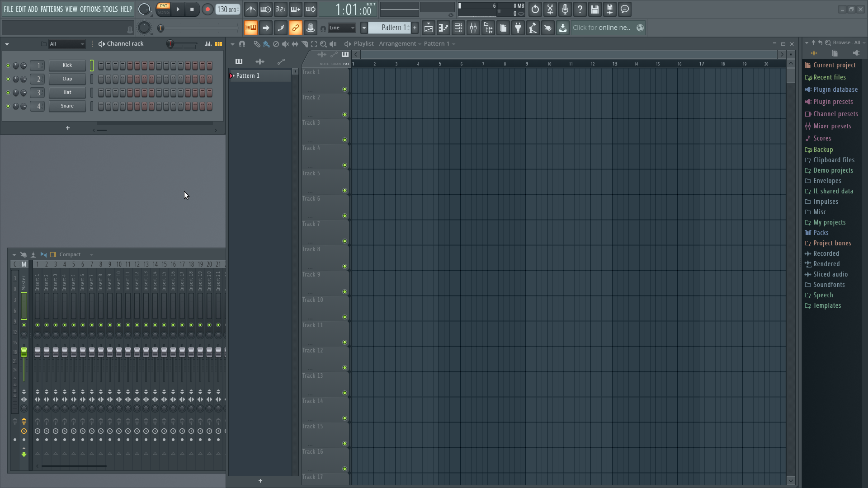Screen dimensions: 868x488
Task: Open the PATTERNS menu
Action: [52, 9]
